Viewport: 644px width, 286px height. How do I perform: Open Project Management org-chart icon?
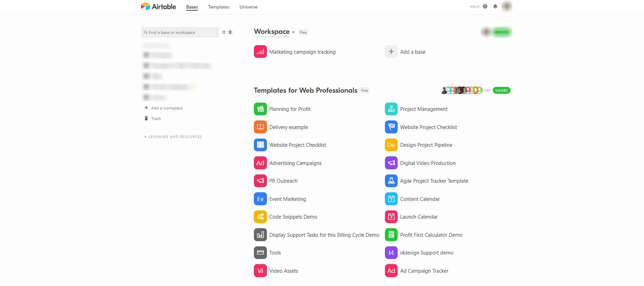[391, 109]
